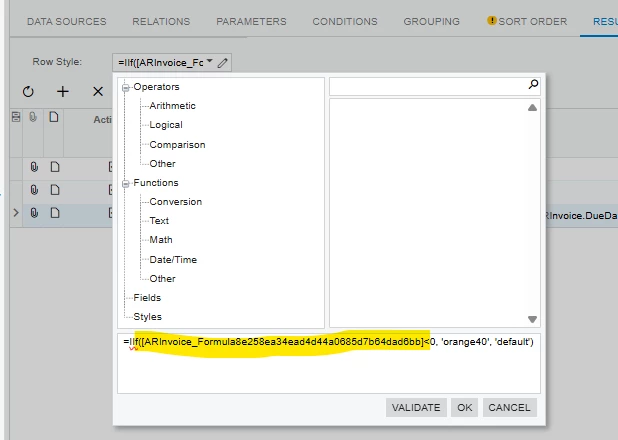The image size is (618, 440).
Task: Open the Data Sources tab
Action: [x=67, y=21]
